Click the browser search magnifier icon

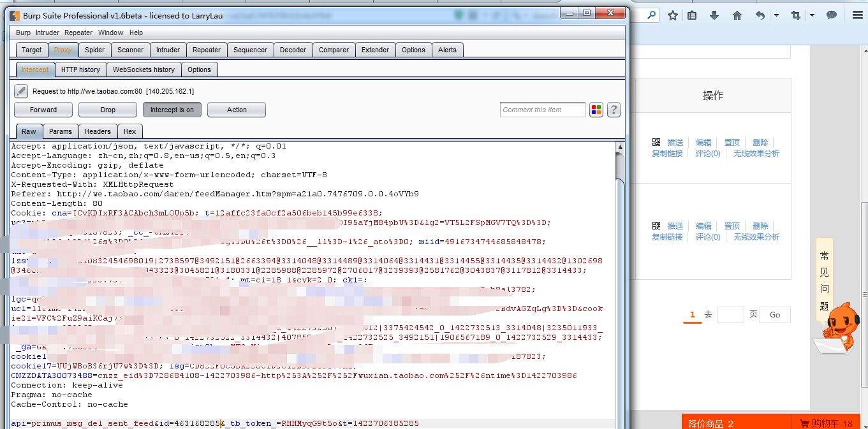point(652,15)
